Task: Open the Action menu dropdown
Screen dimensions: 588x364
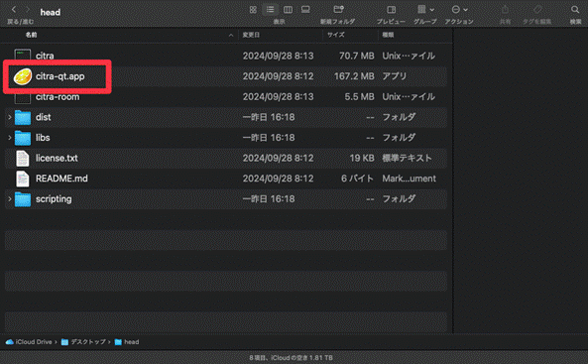Action: (x=459, y=10)
